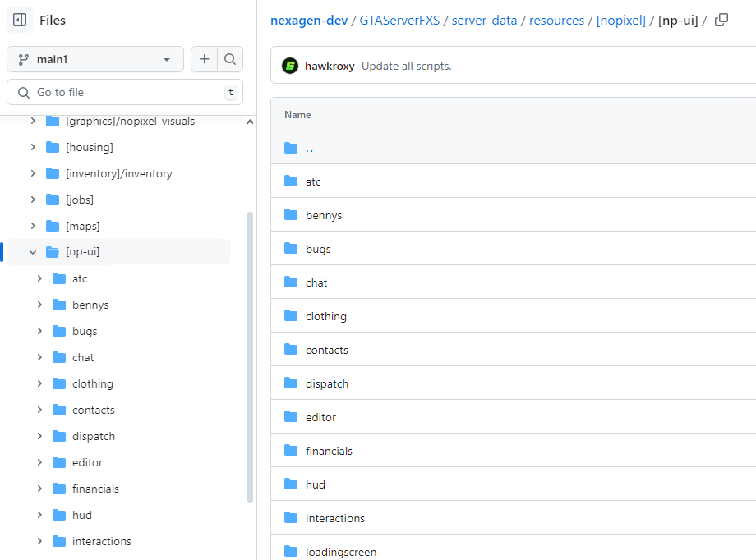Viewport: 756px width, 560px height.
Task: Open financials folder in file list
Action: (x=329, y=451)
